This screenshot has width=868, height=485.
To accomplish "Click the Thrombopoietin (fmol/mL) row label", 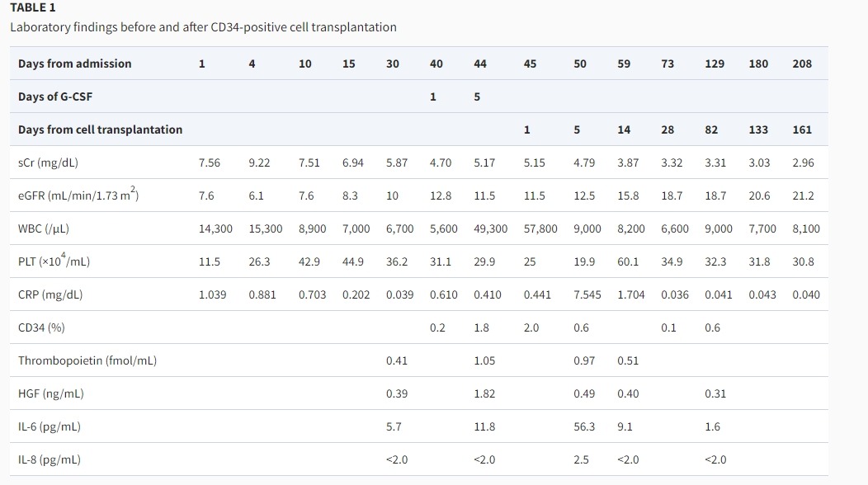I will [87, 360].
